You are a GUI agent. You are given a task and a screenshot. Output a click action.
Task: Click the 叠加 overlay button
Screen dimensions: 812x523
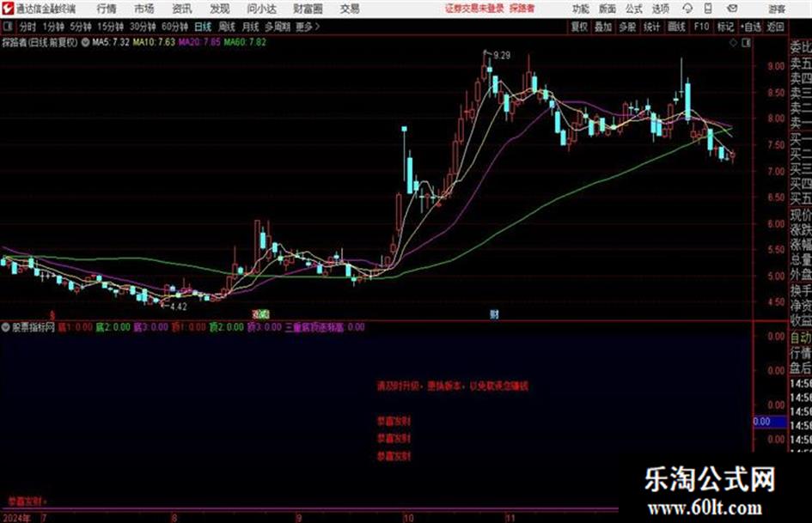point(603,27)
